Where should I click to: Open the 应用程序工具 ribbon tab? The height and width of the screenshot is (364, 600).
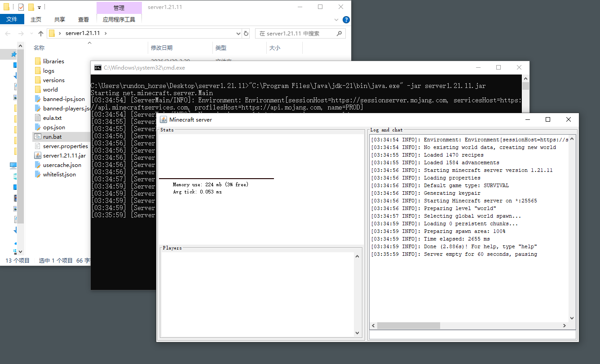coord(119,19)
